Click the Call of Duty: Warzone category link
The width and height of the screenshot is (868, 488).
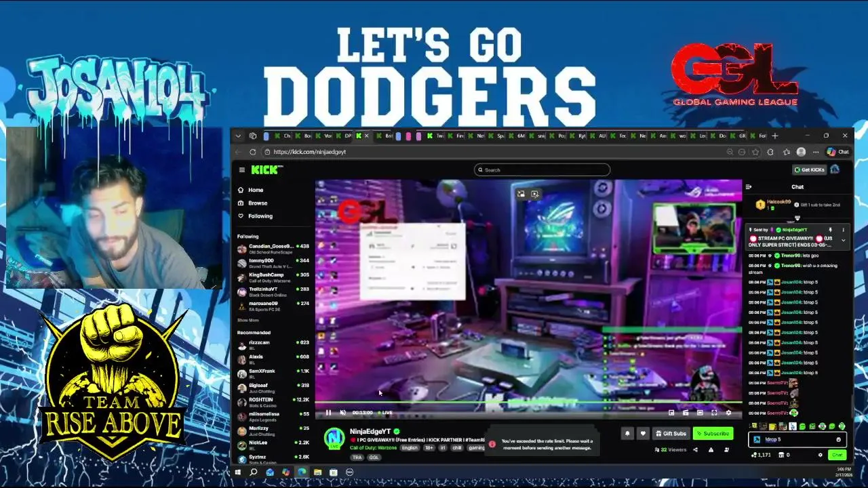373,448
